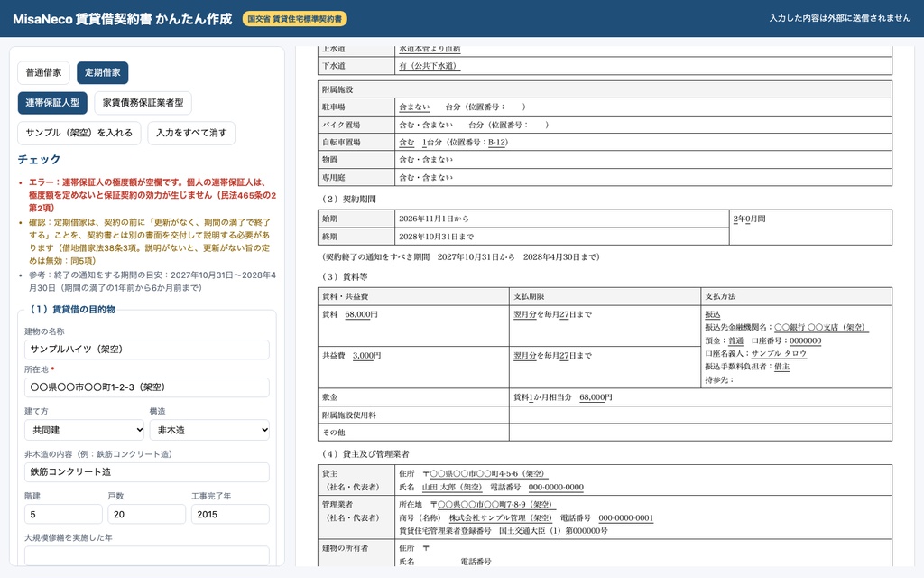
Task: Focus the 所在地 input field
Action: (x=147, y=387)
